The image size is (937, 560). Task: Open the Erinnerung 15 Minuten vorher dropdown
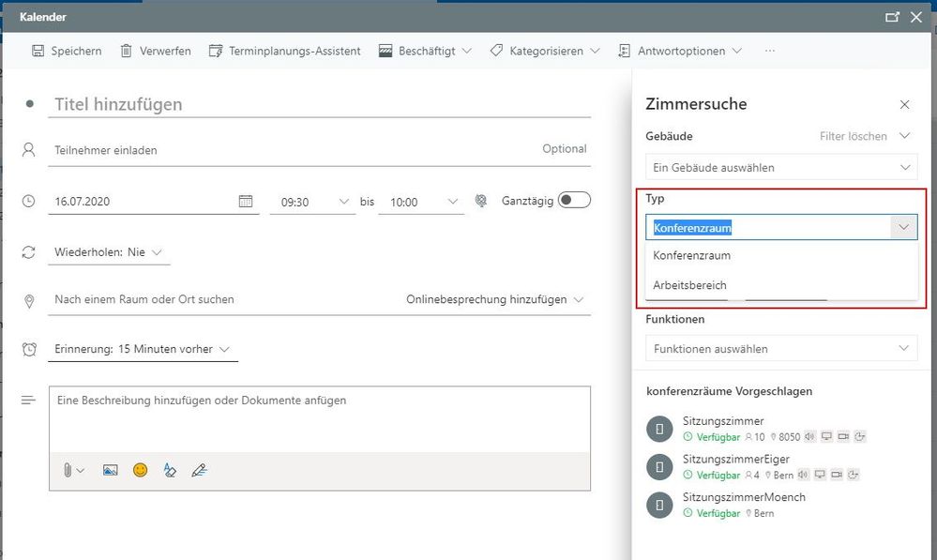click(143, 349)
